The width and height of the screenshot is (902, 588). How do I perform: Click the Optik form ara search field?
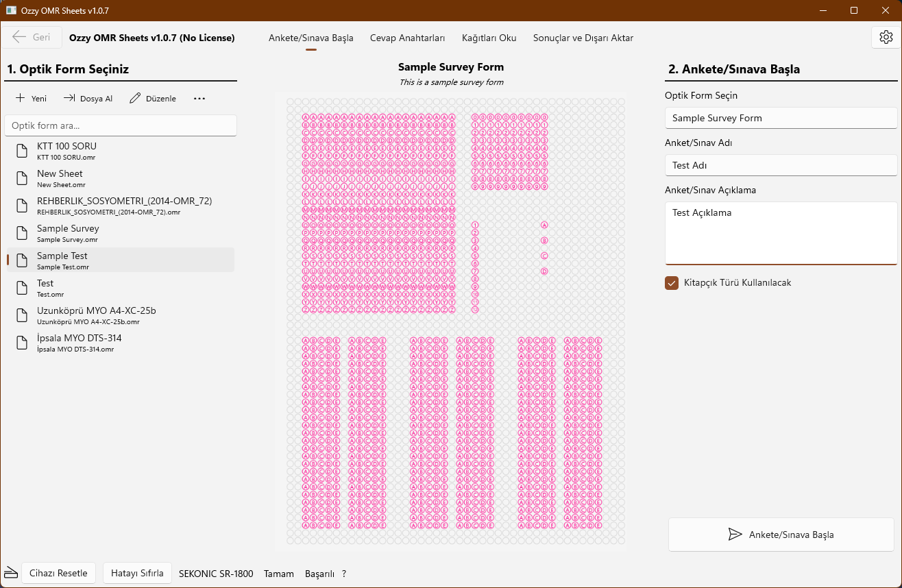[121, 125]
